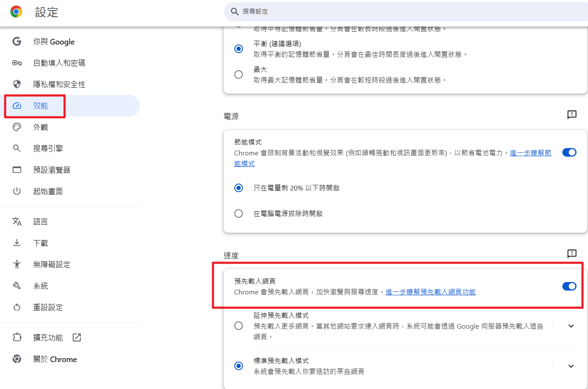Screen dimensions: 588x389
Task: Click the 速度 section heading
Action: [231, 255]
